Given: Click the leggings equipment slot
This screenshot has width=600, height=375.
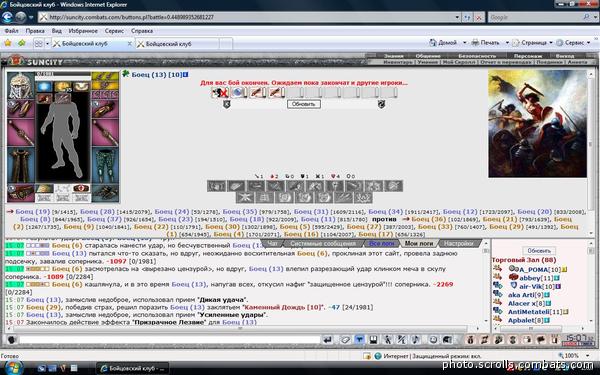Looking at the screenshot, I should (x=105, y=166).
